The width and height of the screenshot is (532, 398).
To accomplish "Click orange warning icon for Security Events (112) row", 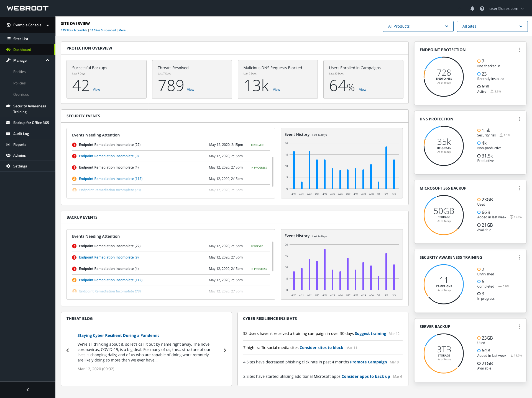I will point(74,179).
